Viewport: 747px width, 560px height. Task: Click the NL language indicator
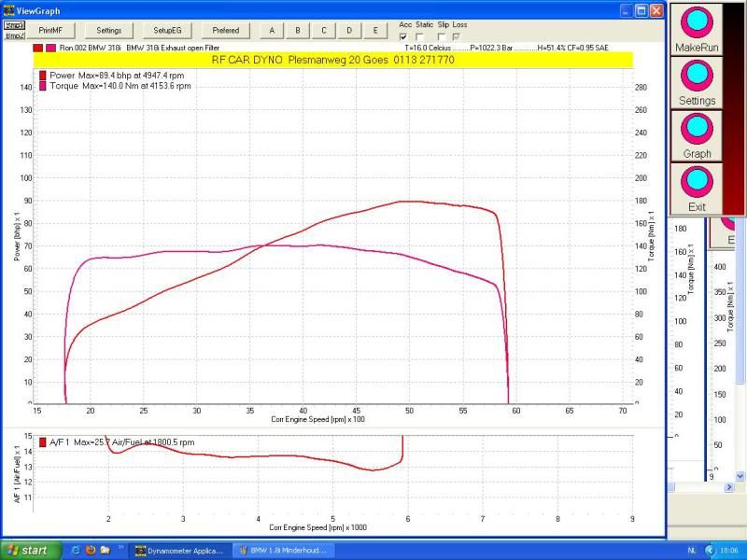pyautogui.click(x=692, y=551)
